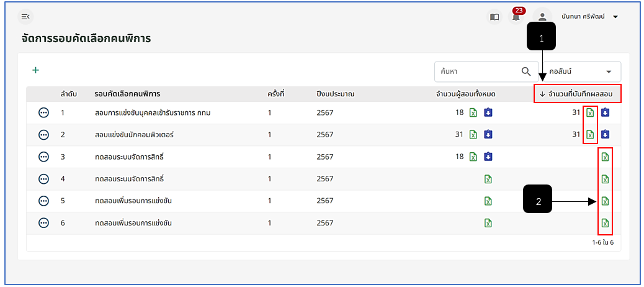Sort by จำนวนที่บันทึกผลสอบ column header

(x=576, y=94)
